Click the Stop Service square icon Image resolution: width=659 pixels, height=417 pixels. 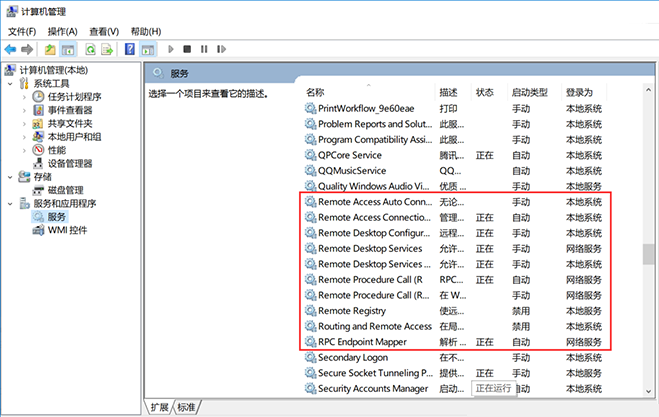(x=187, y=49)
